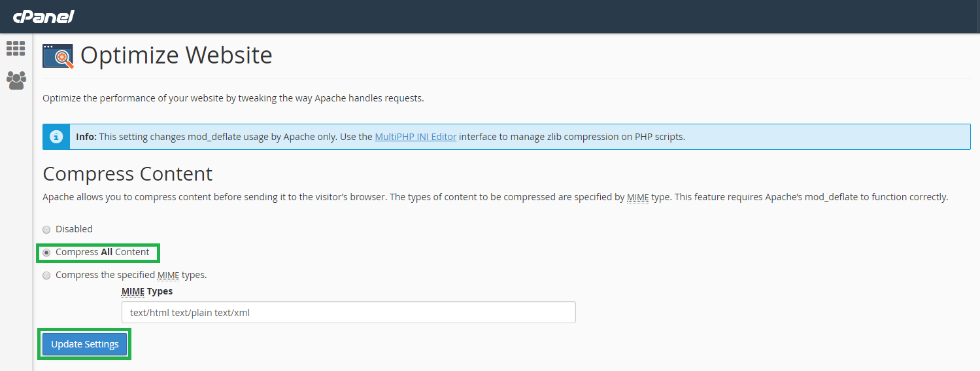
Task: Click the "Optimize the performance" intro sentence
Action: [233, 98]
